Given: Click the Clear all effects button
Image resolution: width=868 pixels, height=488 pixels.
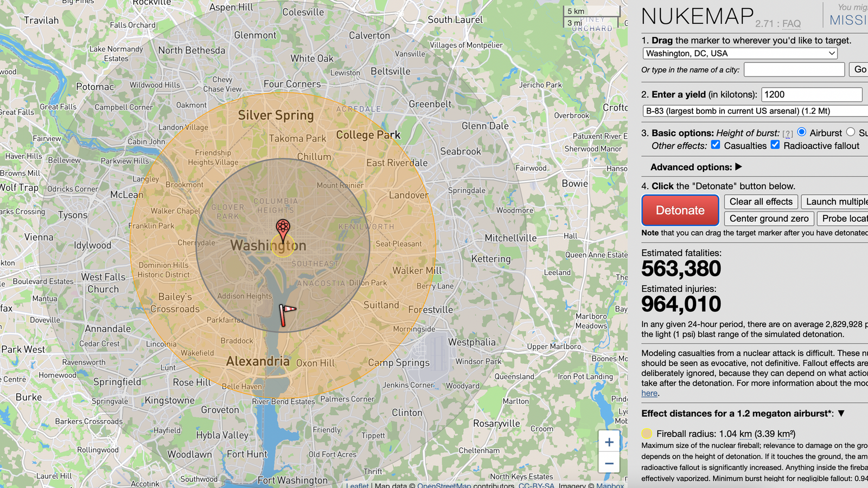Looking at the screenshot, I should pyautogui.click(x=761, y=202).
